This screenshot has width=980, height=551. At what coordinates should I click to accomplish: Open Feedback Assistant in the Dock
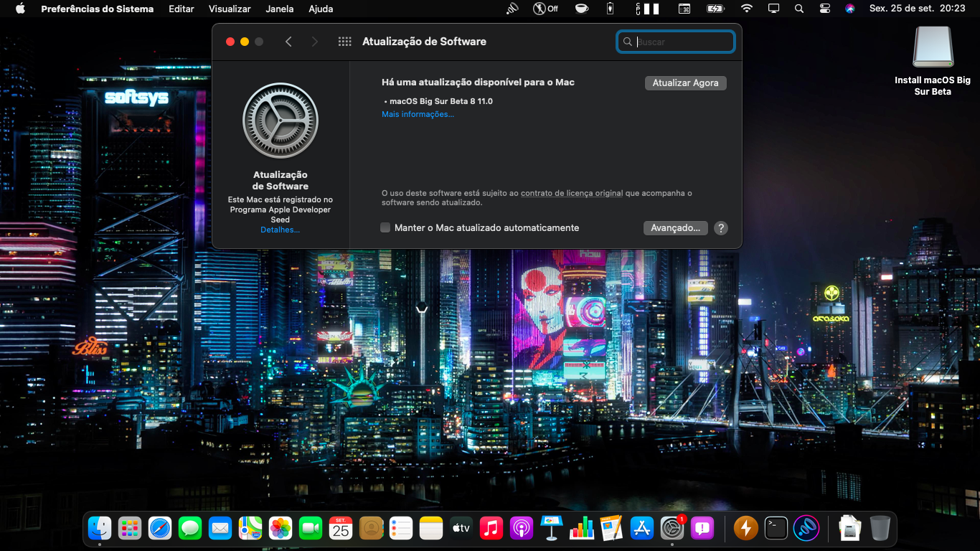[x=702, y=529]
